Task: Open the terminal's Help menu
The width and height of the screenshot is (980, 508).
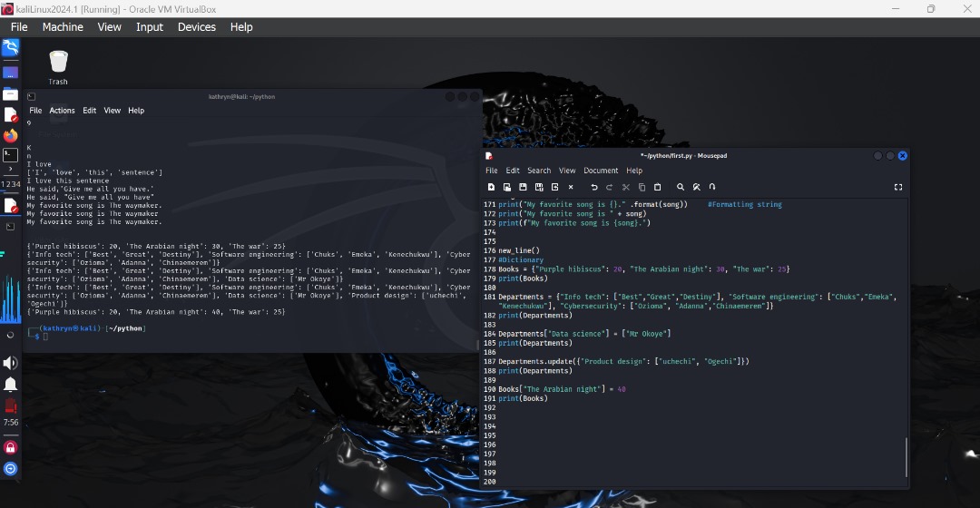Action: tap(136, 111)
